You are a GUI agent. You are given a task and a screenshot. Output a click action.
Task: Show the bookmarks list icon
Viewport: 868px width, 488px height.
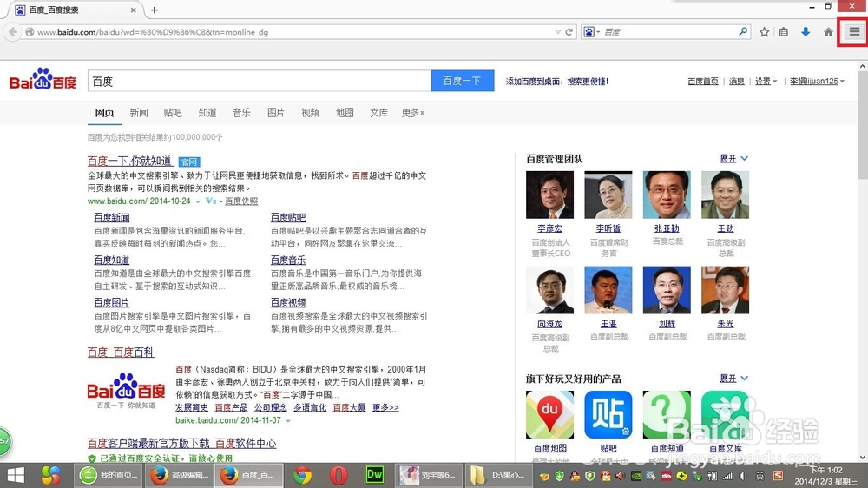pyautogui.click(x=783, y=32)
